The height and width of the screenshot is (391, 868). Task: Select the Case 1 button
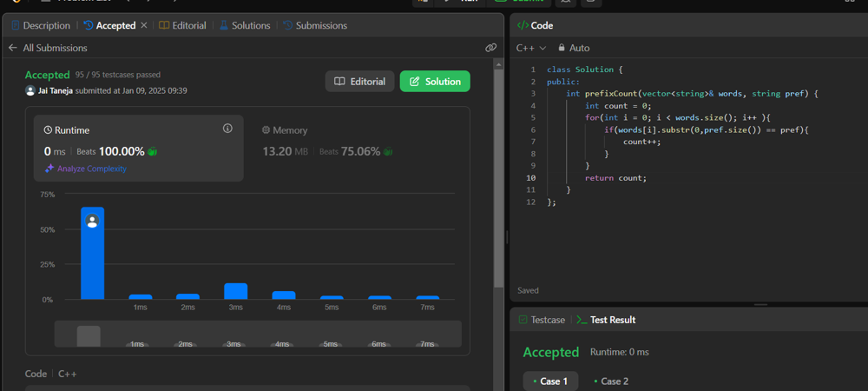[551, 381]
